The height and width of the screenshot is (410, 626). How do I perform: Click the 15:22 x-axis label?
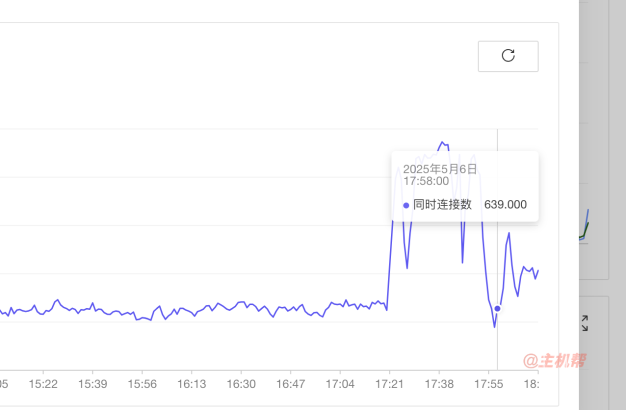43,384
